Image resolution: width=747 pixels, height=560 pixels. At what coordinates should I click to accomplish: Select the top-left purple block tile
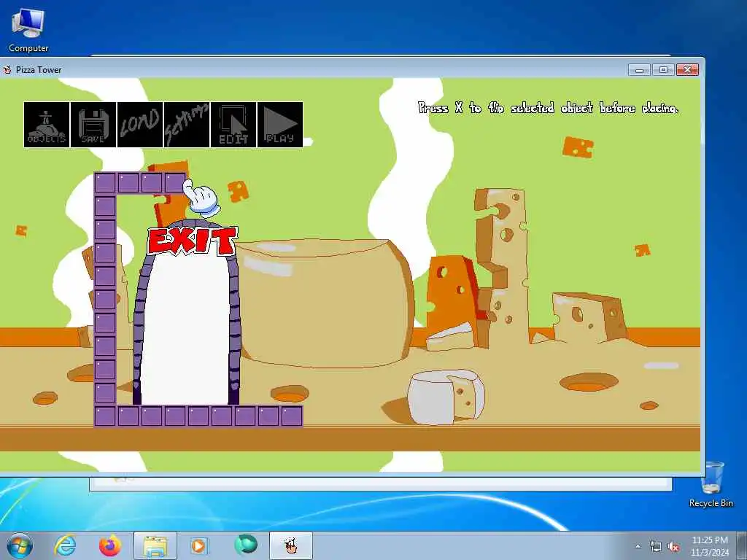pyautogui.click(x=105, y=183)
